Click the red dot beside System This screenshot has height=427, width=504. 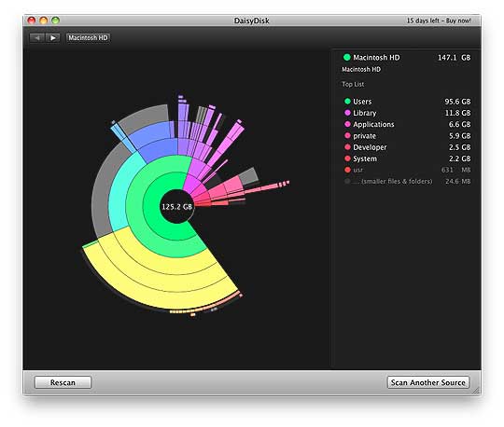[x=347, y=158]
